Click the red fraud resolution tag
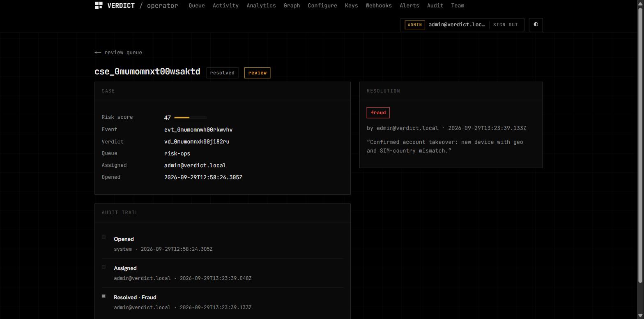 (378, 113)
